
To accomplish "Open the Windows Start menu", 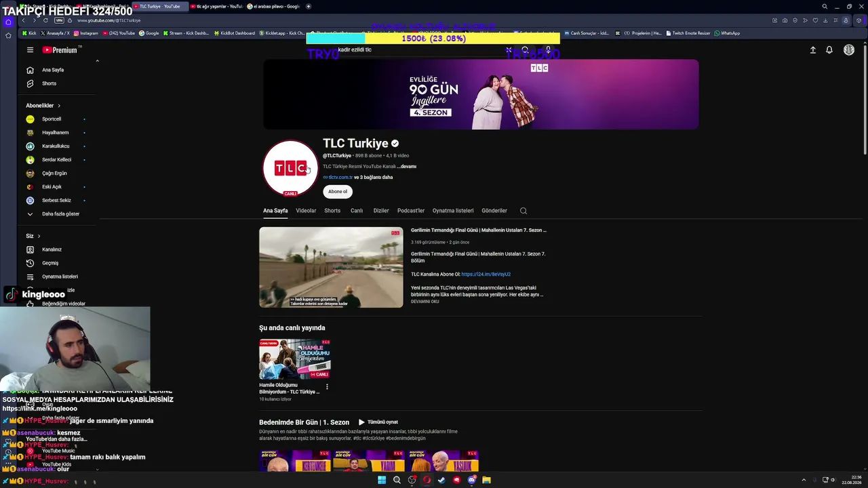I will pos(382,481).
